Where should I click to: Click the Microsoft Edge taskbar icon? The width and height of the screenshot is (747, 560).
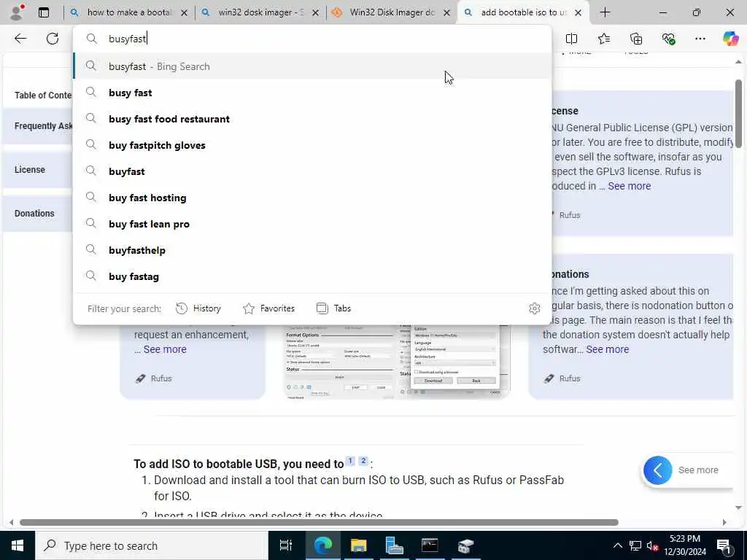[322, 545]
